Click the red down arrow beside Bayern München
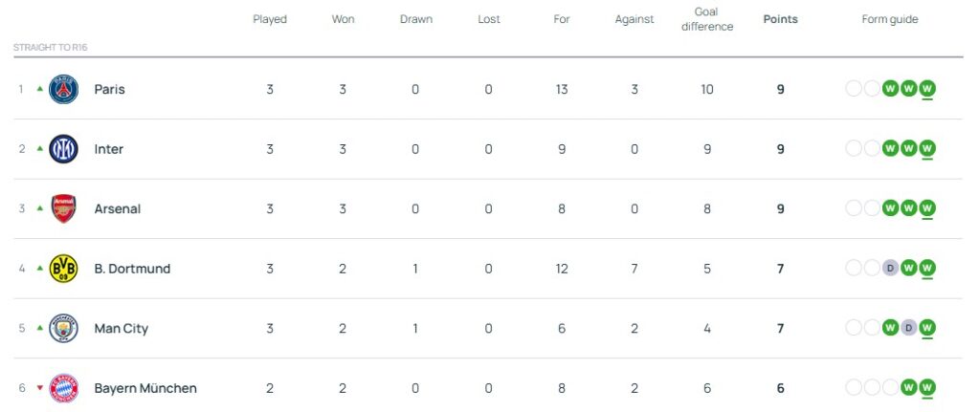This screenshot has height=412, width=980. click(39, 388)
